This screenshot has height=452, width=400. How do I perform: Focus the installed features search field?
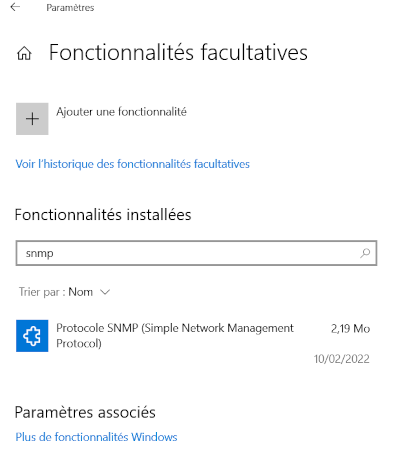pos(196,253)
